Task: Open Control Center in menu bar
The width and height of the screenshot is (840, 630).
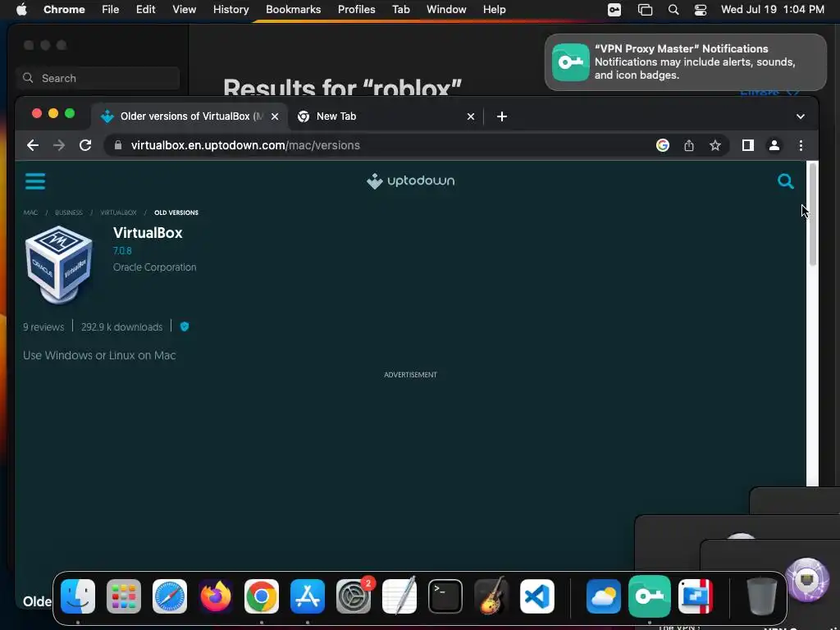Action: [x=701, y=10]
